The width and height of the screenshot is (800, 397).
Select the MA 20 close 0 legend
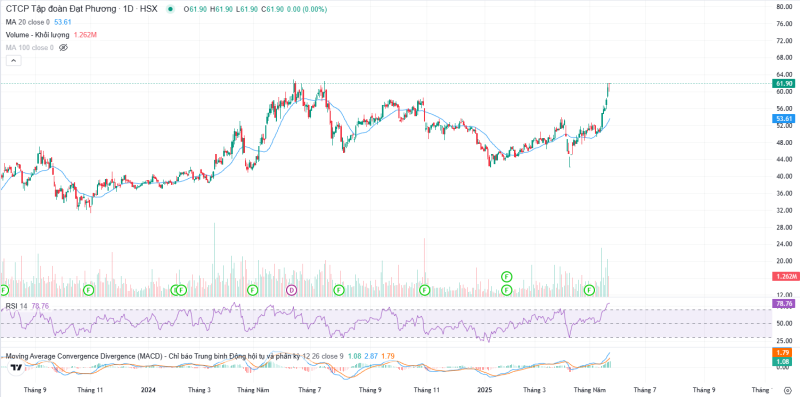coord(28,22)
